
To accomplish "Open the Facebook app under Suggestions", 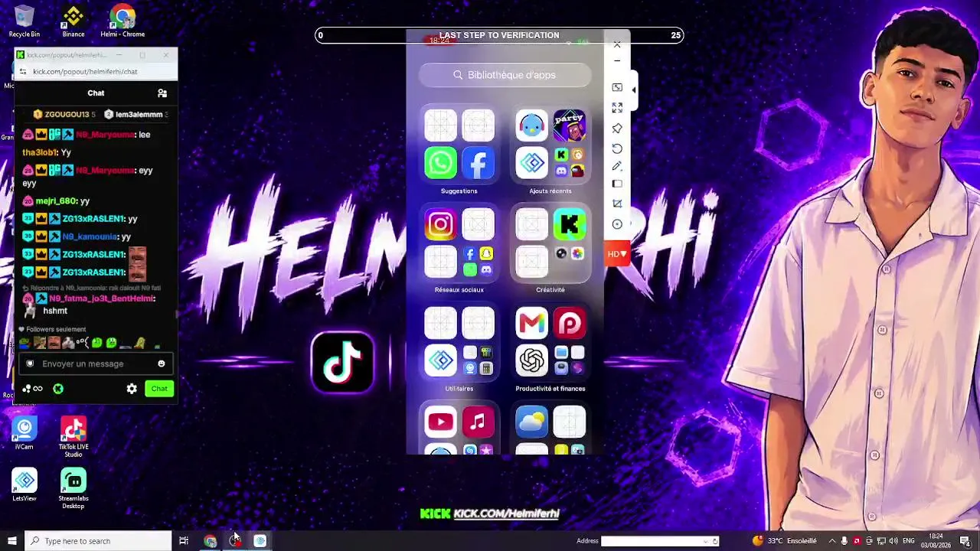I will (478, 163).
